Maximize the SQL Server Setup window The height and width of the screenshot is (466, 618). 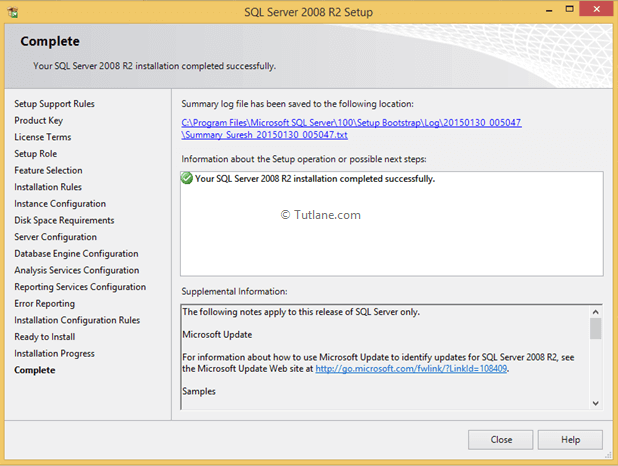point(570,9)
